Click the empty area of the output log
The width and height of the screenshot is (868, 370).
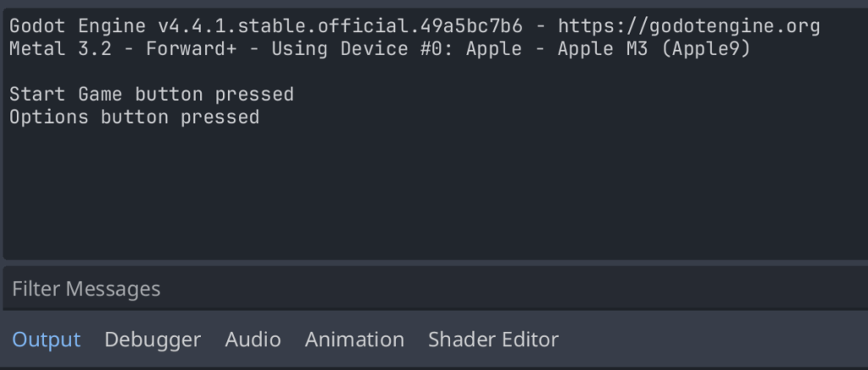point(424,195)
